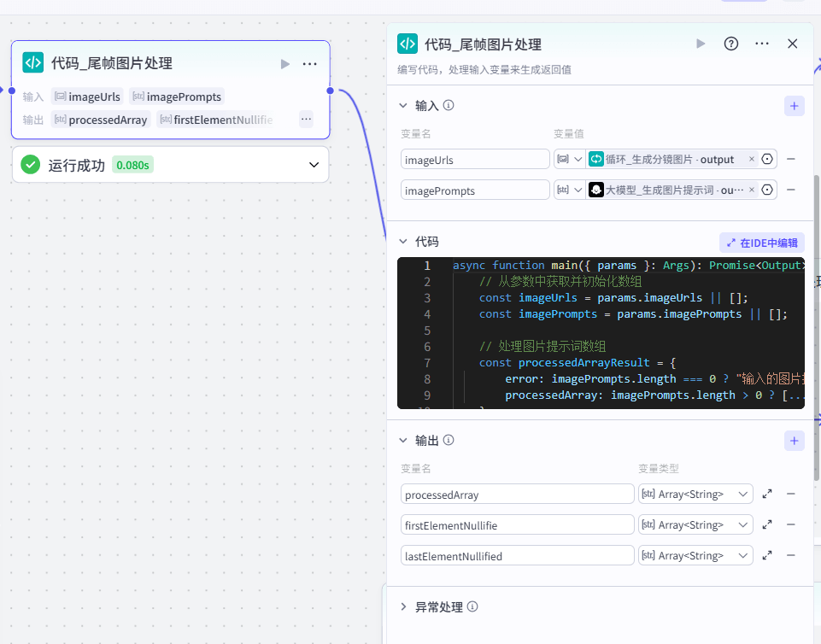
Task: Collapse the 输入 section
Action: (404, 106)
